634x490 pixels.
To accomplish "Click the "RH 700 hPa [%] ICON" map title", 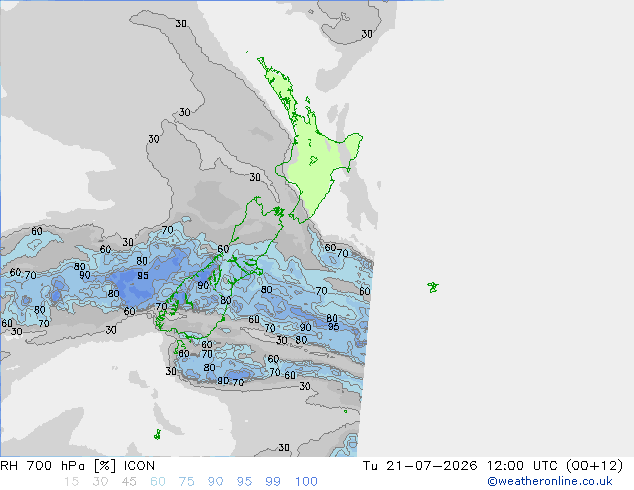I will (77, 466).
